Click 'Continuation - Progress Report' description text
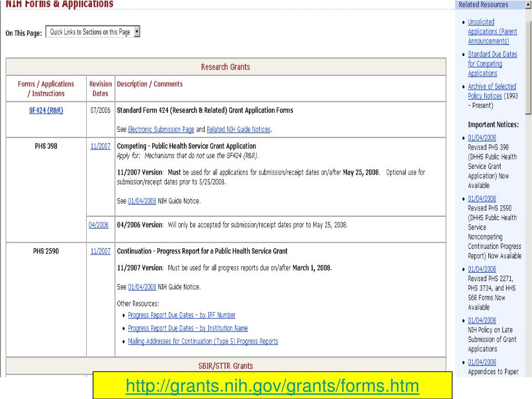 (x=202, y=251)
